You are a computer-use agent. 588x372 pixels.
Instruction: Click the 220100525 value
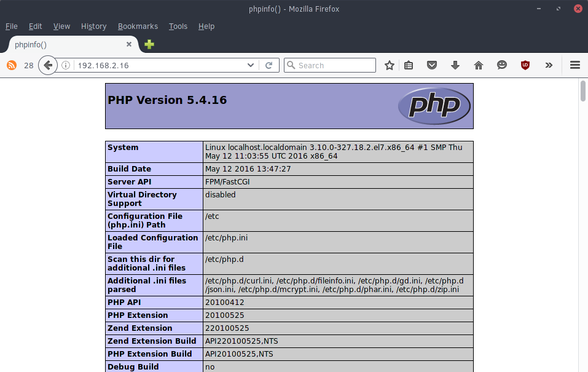click(227, 328)
